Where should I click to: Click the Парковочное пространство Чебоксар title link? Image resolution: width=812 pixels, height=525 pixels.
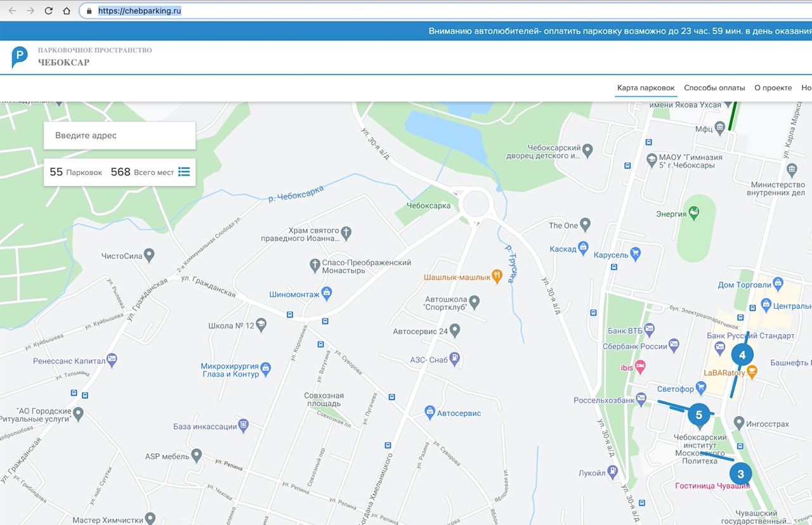point(95,56)
